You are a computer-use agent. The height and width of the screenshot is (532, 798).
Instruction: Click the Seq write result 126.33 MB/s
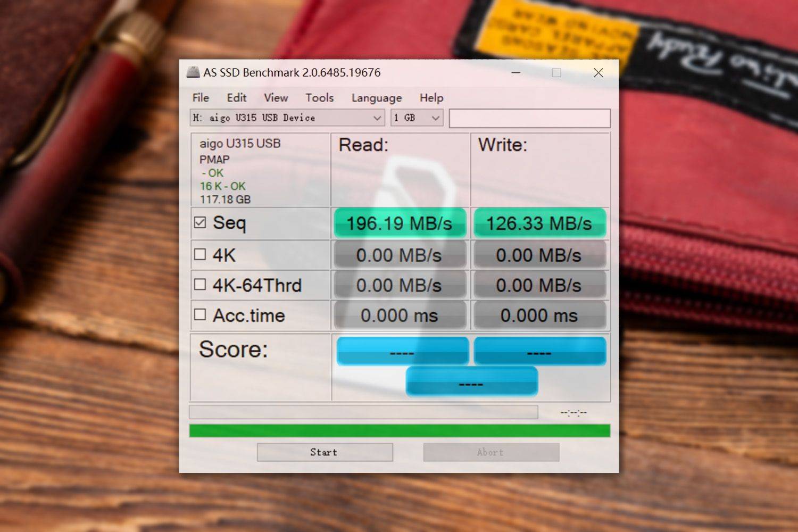(x=539, y=223)
